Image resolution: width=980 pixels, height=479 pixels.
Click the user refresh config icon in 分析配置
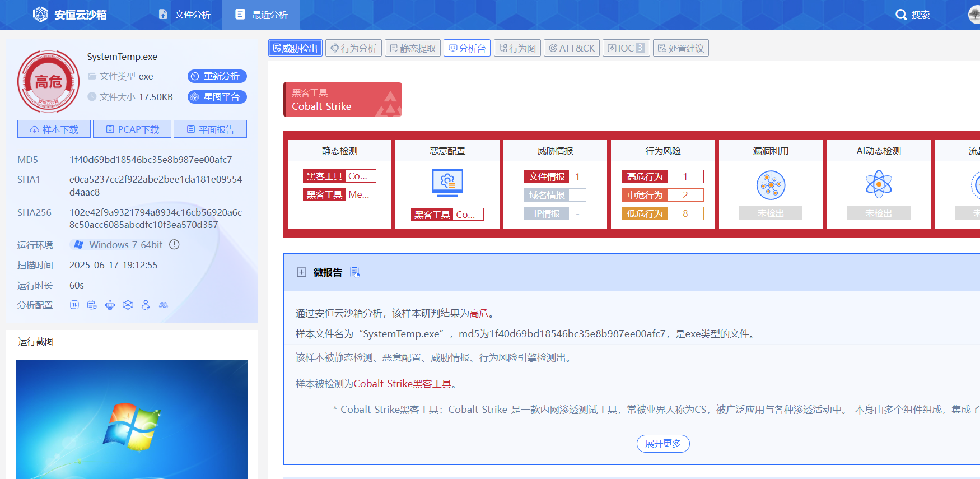[146, 305]
